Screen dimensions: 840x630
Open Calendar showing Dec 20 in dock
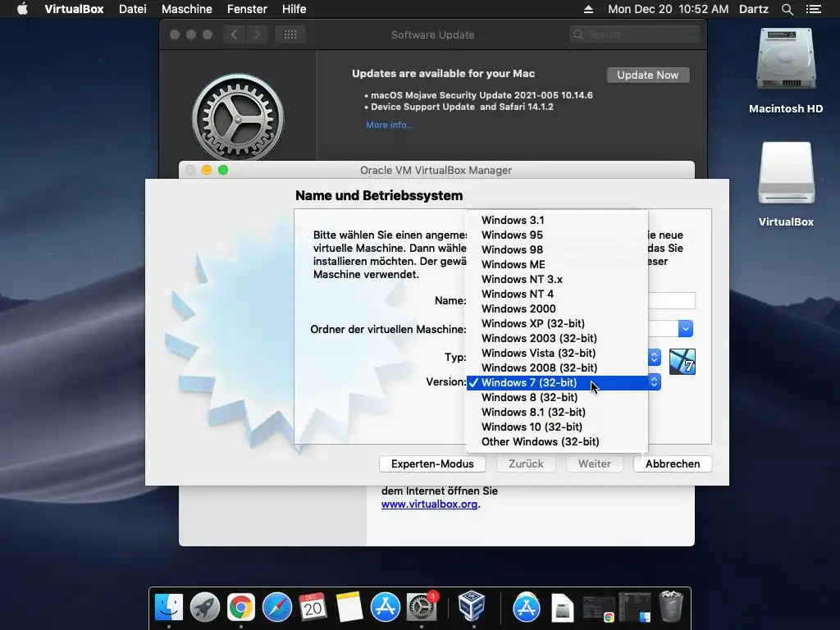[313, 608]
